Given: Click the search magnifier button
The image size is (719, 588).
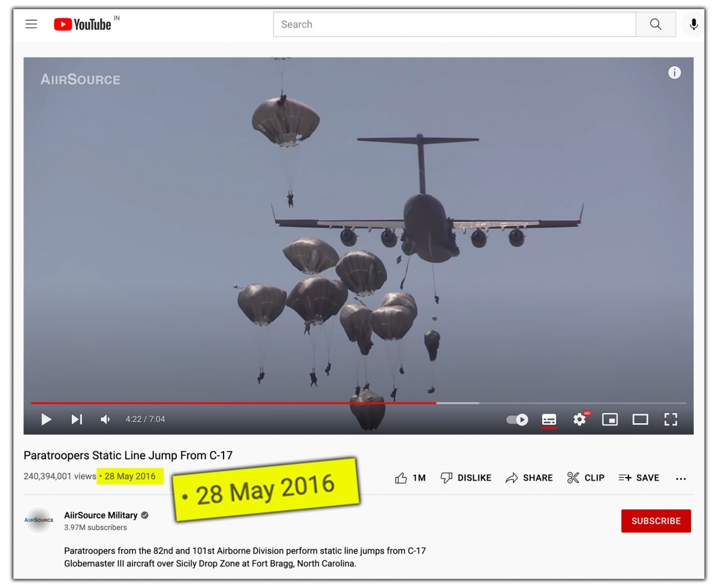Looking at the screenshot, I should (x=655, y=24).
